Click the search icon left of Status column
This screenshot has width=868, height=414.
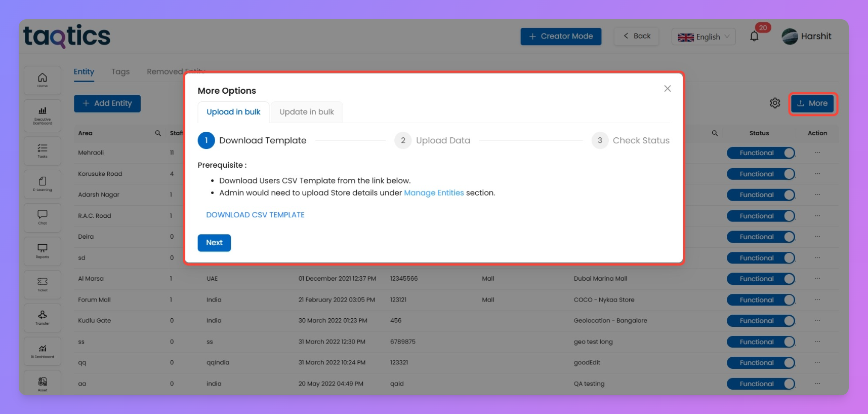pos(715,133)
